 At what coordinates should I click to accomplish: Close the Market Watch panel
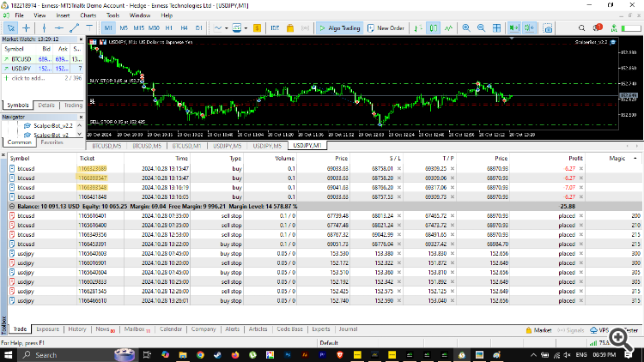pos(81,39)
